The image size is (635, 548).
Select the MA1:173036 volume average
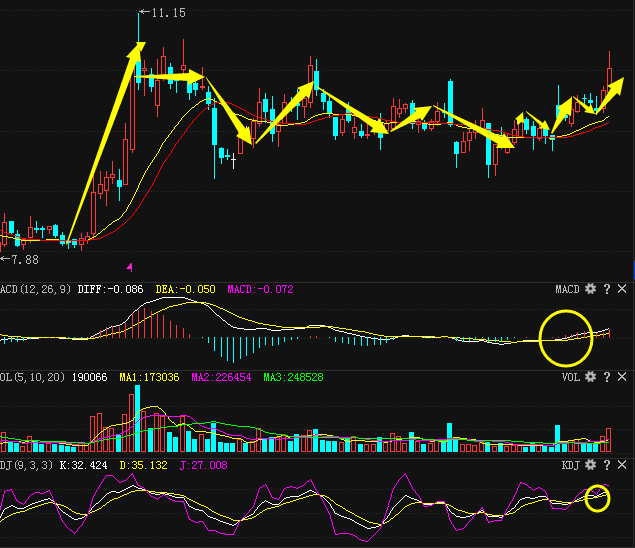point(149,377)
